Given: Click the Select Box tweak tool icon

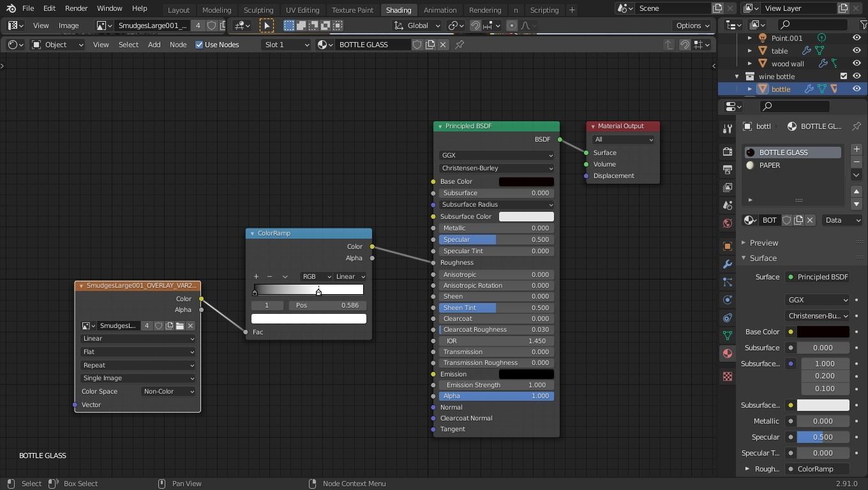Looking at the screenshot, I should point(267,26).
